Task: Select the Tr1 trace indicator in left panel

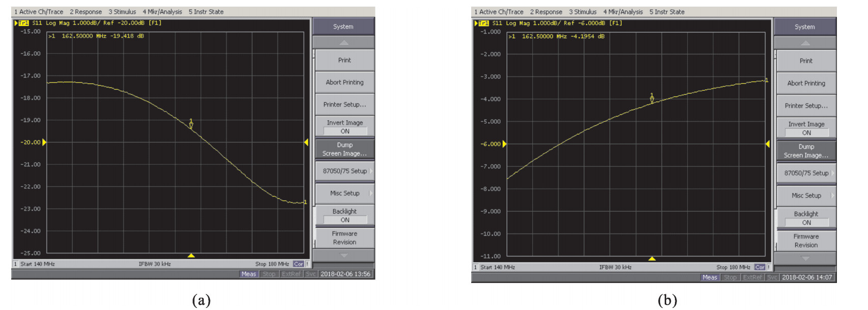Action: tap(23, 23)
